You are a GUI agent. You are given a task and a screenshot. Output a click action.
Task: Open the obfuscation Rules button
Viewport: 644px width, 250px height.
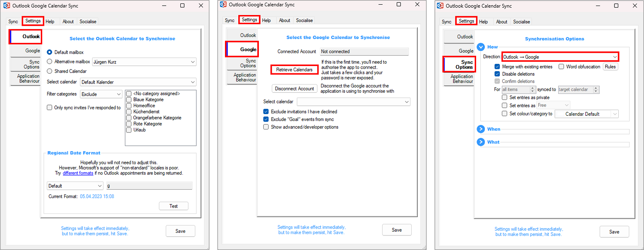(x=611, y=66)
